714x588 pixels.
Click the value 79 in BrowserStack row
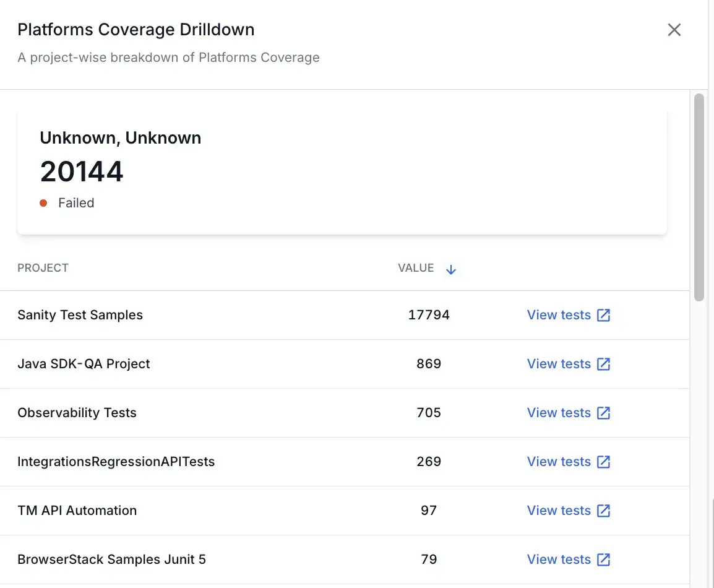point(429,560)
